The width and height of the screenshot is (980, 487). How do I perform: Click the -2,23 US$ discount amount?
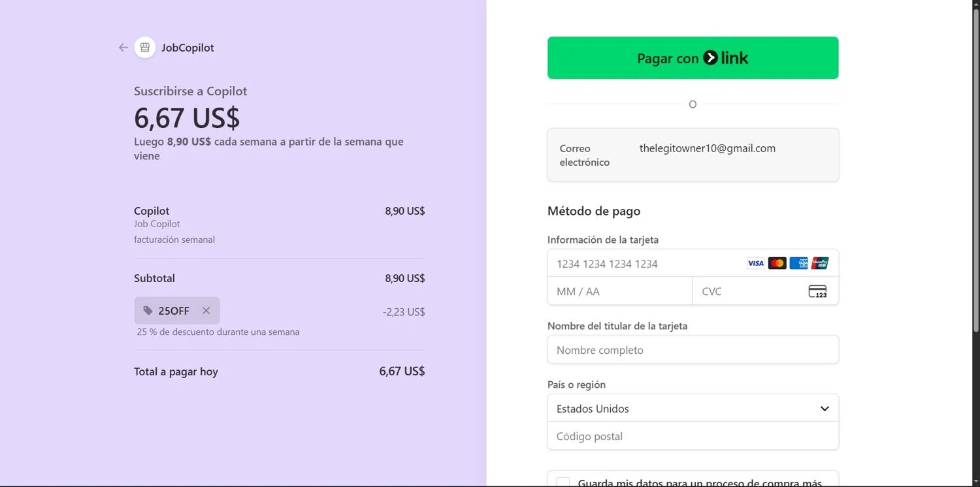pyautogui.click(x=404, y=312)
